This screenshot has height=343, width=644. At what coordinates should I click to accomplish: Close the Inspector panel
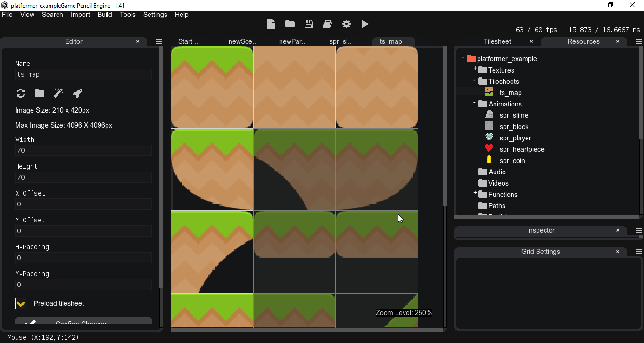coord(618,230)
